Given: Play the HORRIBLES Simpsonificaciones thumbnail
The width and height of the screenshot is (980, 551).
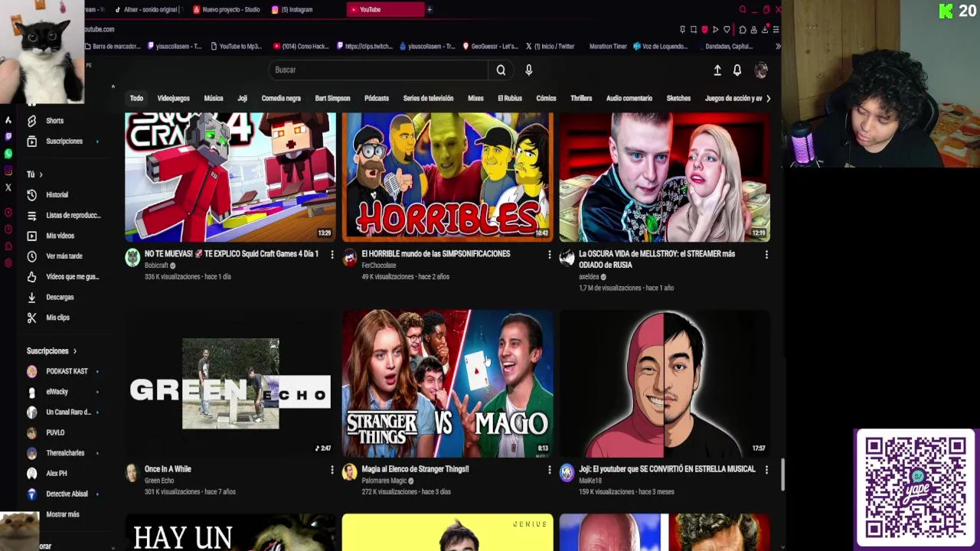Looking at the screenshot, I should click(x=447, y=178).
